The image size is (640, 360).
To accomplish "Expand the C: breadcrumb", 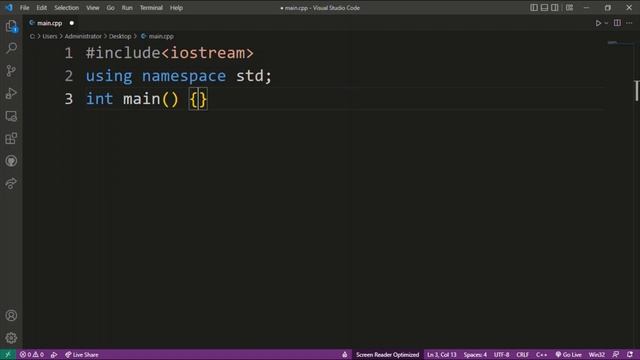I will [x=32, y=36].
